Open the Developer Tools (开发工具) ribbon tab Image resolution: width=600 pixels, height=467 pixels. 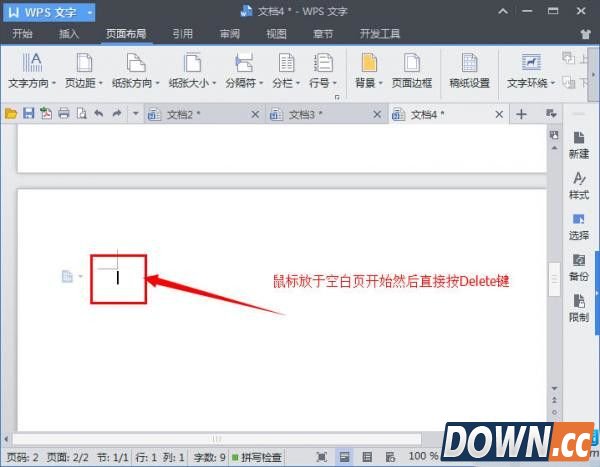[x=380, y=34]
